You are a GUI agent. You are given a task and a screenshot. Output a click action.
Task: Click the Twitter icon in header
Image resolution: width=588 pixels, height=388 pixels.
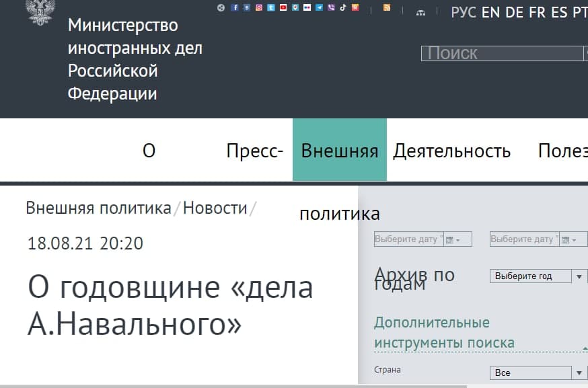271,7
